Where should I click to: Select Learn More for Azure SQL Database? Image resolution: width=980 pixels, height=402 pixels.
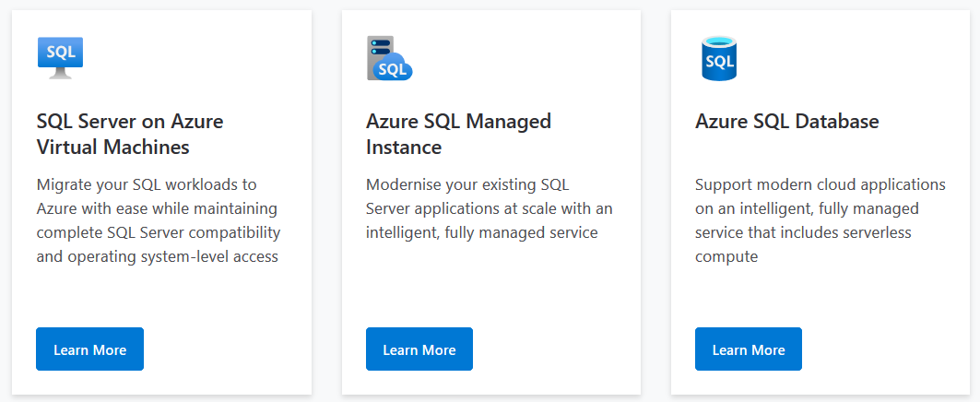(748, 349)
